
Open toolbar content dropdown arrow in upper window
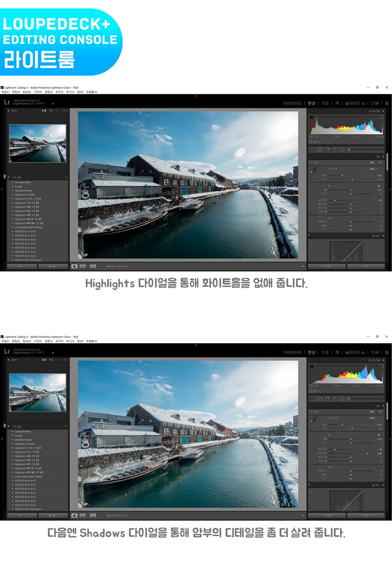coord(303,266)
